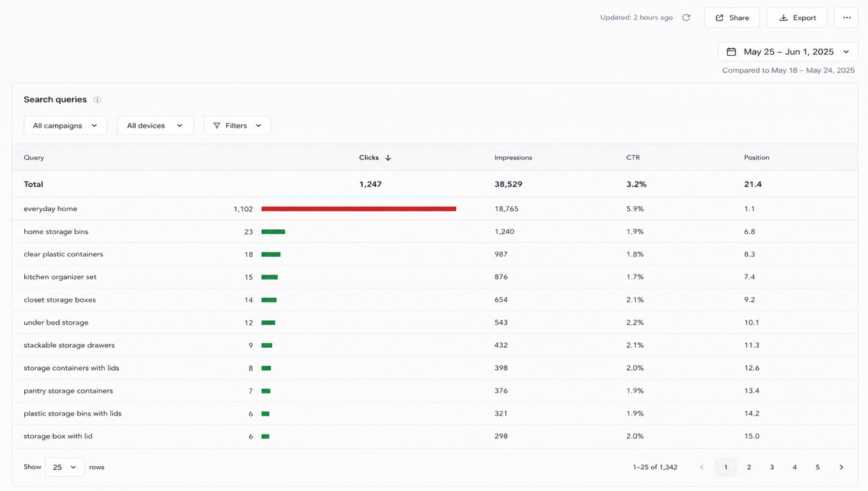
Task: Sort by the Position column header
Action: [756, 157]
